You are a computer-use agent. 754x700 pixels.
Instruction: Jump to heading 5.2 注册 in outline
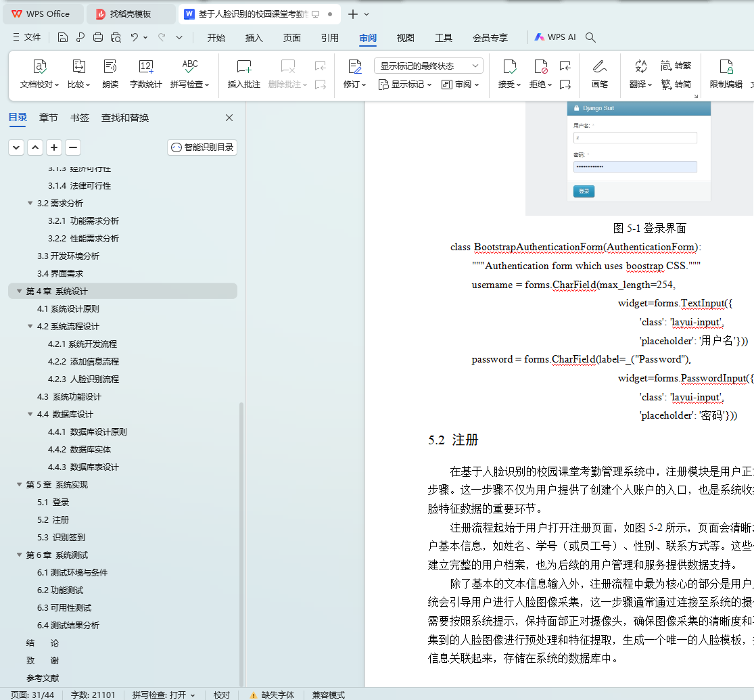click(53, 519)
